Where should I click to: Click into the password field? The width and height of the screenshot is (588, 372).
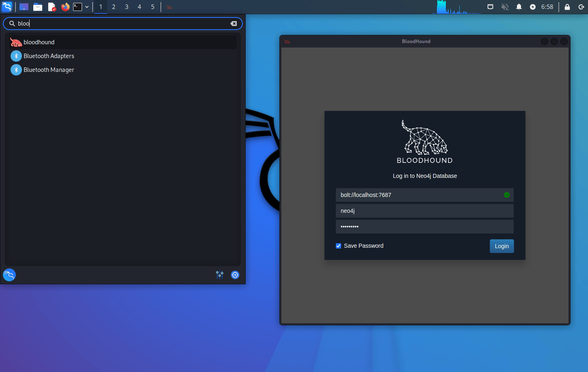pos(424,227)
